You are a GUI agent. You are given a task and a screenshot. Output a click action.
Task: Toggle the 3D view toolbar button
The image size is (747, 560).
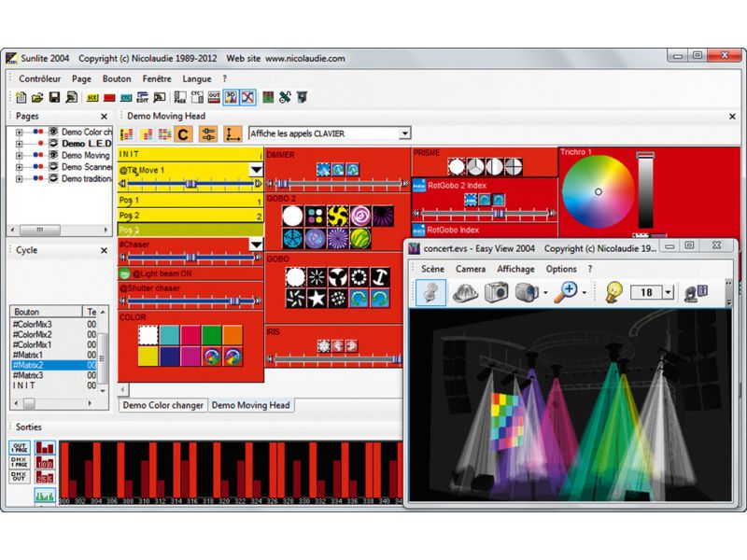pyautogui.click(x=231, y=97)
